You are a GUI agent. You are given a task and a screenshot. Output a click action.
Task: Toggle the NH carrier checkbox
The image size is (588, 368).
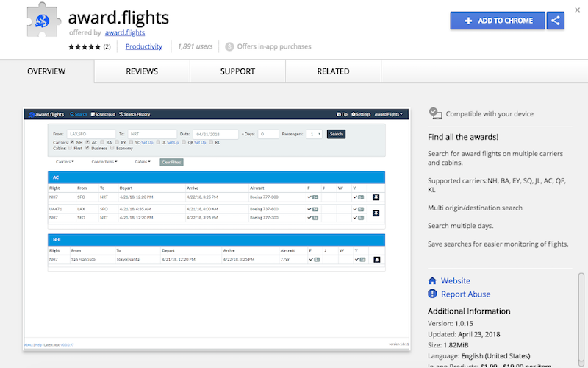tap(72, 142)
